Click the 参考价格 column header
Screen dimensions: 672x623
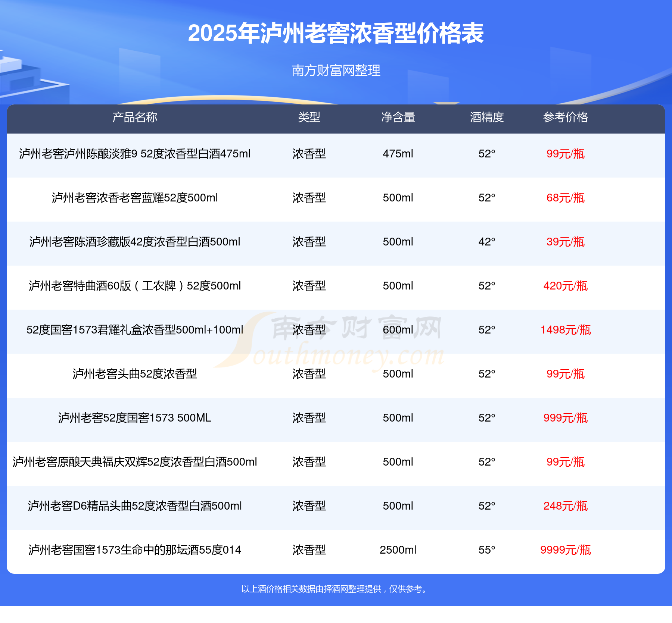point(566,117)
